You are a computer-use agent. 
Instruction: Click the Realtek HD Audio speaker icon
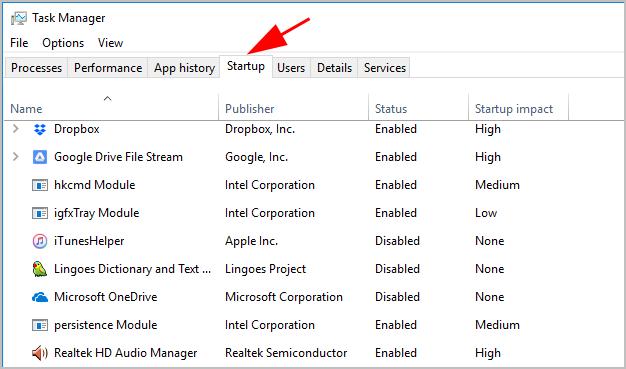pyautogui.click(x=40, y=353)
